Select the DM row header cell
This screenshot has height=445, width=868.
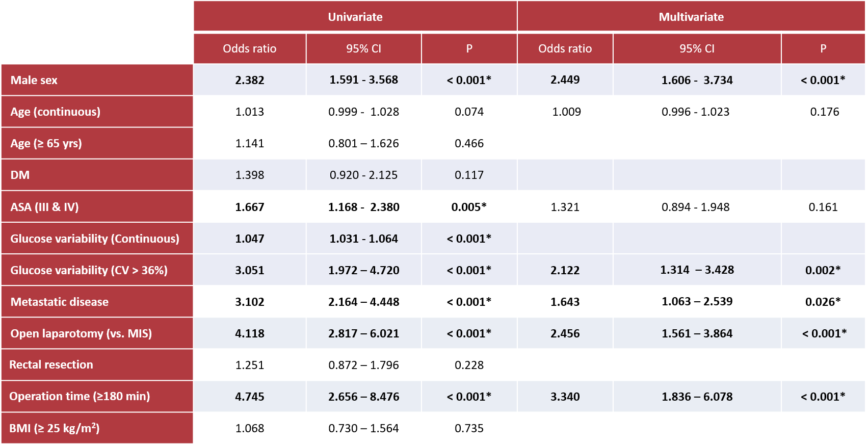(x=20, y=175)
